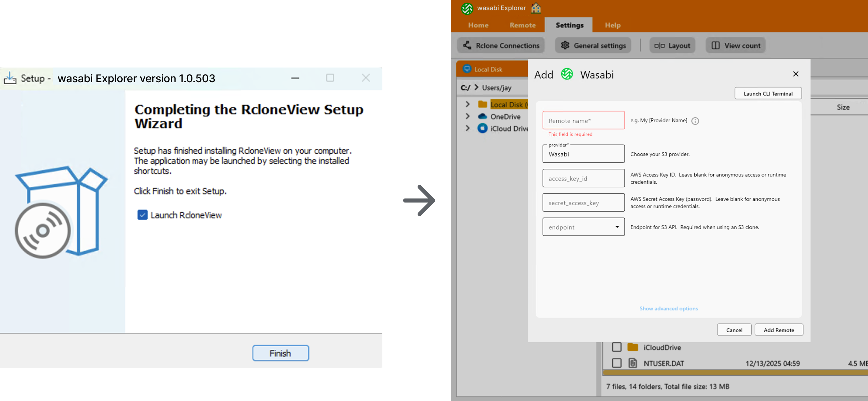The height and width of the screenshot is (401, 868).
Task: Click Finish to exit Setup
Action: [280, 353]
